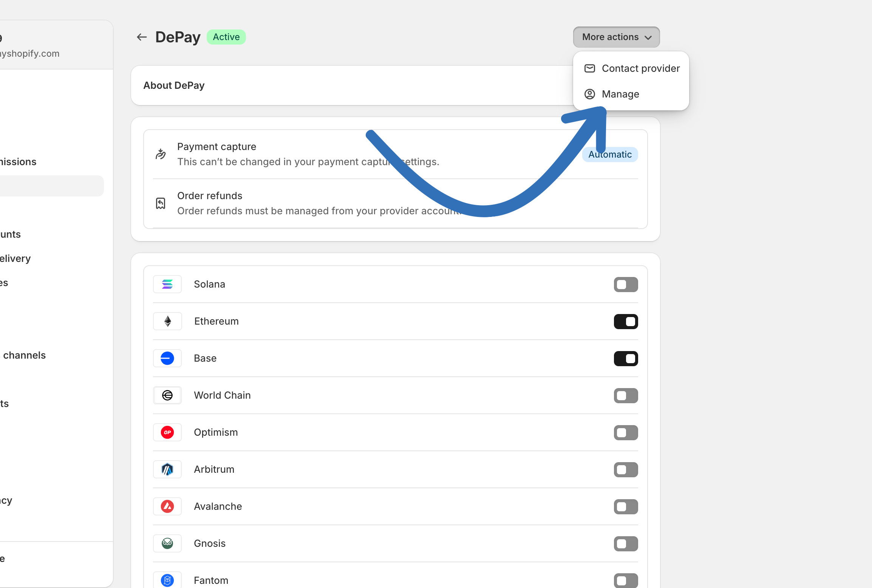Turn off the Base toggle
Image resolution: width=872 pixels, height=588 pixels.
(626, 359)
